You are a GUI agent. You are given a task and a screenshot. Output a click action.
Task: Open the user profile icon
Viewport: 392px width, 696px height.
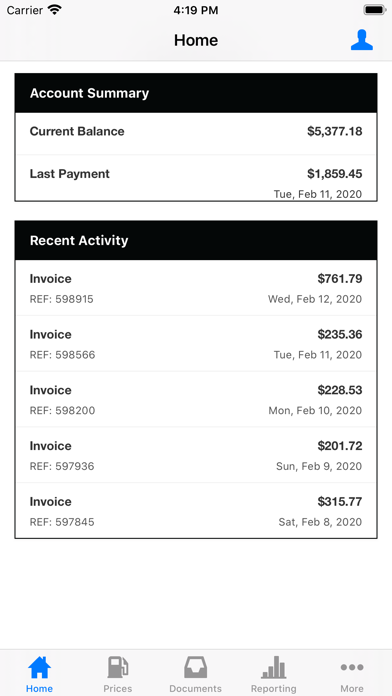click(x=362, y=40)
